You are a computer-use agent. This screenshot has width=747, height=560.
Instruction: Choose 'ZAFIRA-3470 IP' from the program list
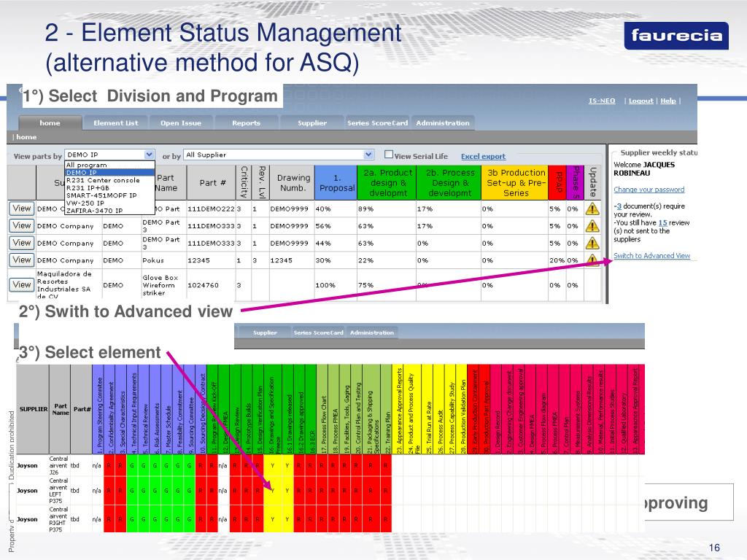[109, 211]
